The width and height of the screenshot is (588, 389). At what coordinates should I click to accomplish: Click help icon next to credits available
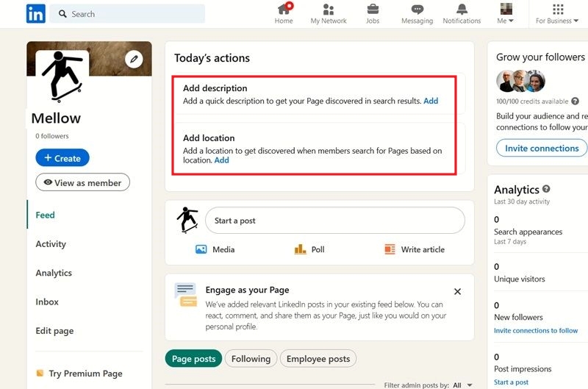[x=575, y=101]
